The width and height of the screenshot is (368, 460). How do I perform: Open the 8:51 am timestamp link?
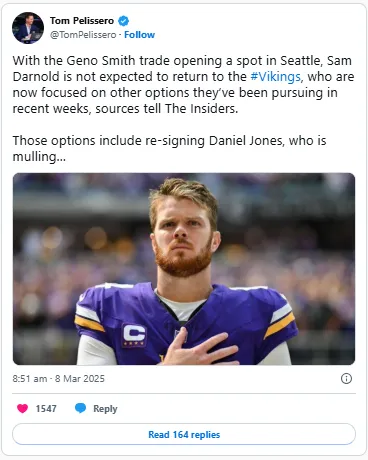[x=30, y=379]
